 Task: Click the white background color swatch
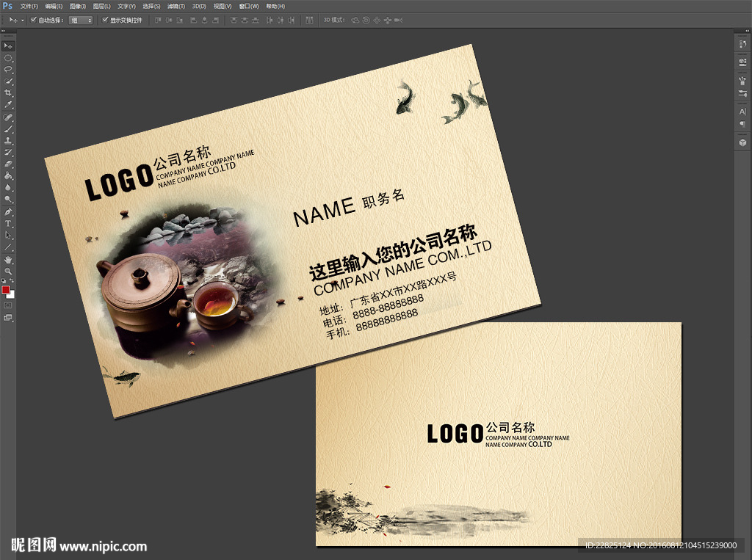tap(12, 295)
